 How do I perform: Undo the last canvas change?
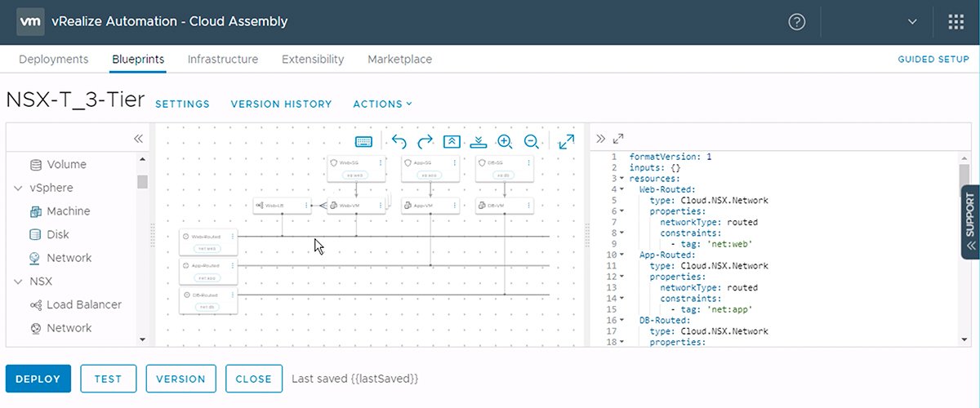point(399,141)
